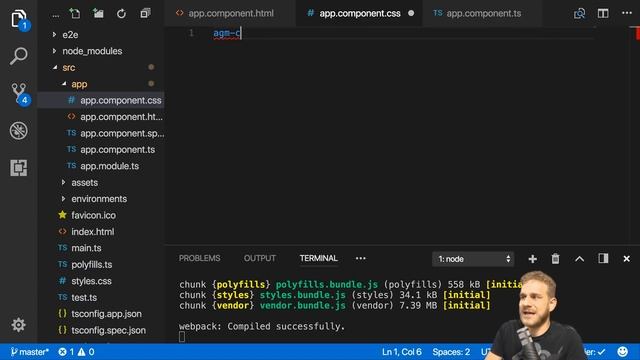Open tsconfig.app.json in the file tree

point(100,314)
